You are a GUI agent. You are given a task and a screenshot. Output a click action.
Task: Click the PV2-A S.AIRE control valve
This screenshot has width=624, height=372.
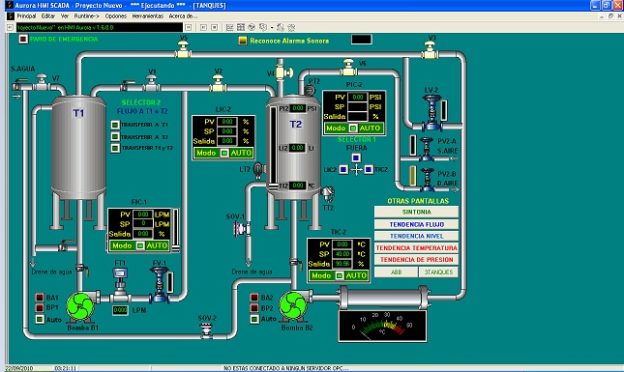coord(426,149)
